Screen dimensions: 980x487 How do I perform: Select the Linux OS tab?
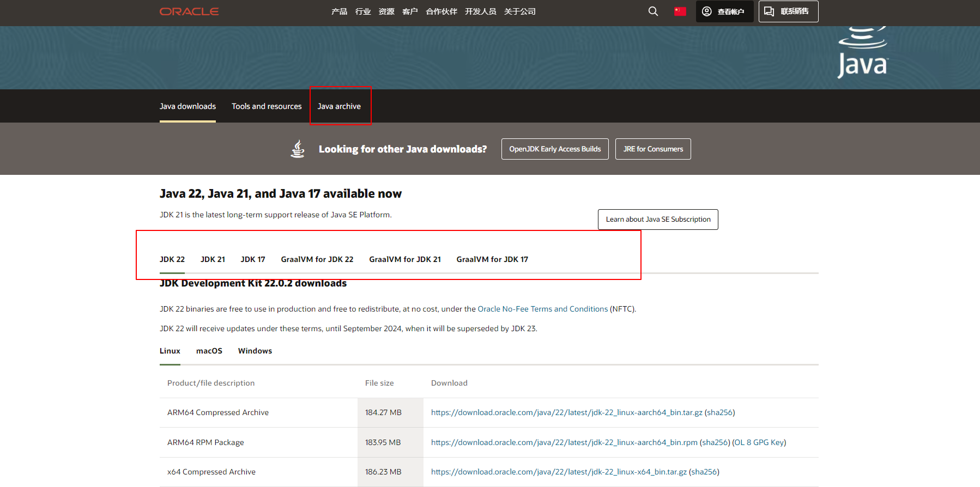[170, 351]
